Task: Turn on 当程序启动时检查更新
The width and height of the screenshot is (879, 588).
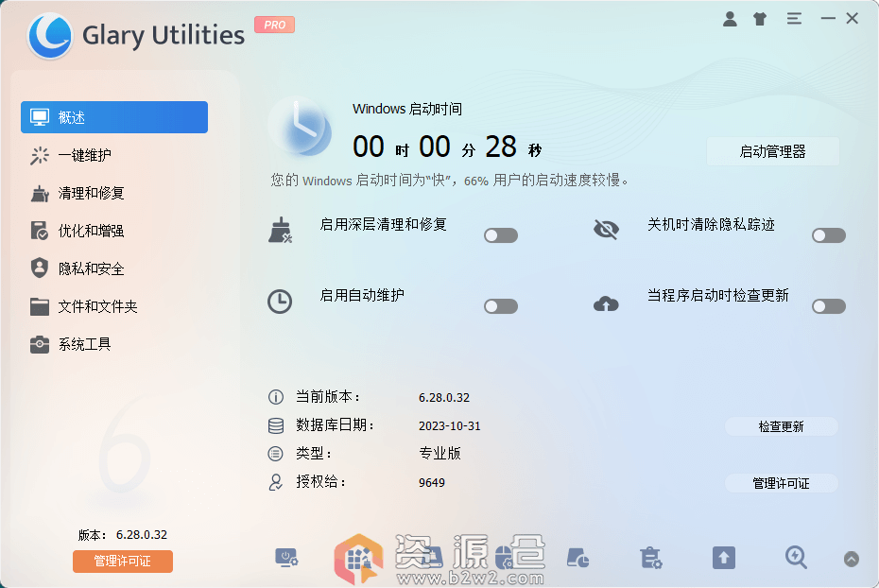Action: click(x=828, y=305)
